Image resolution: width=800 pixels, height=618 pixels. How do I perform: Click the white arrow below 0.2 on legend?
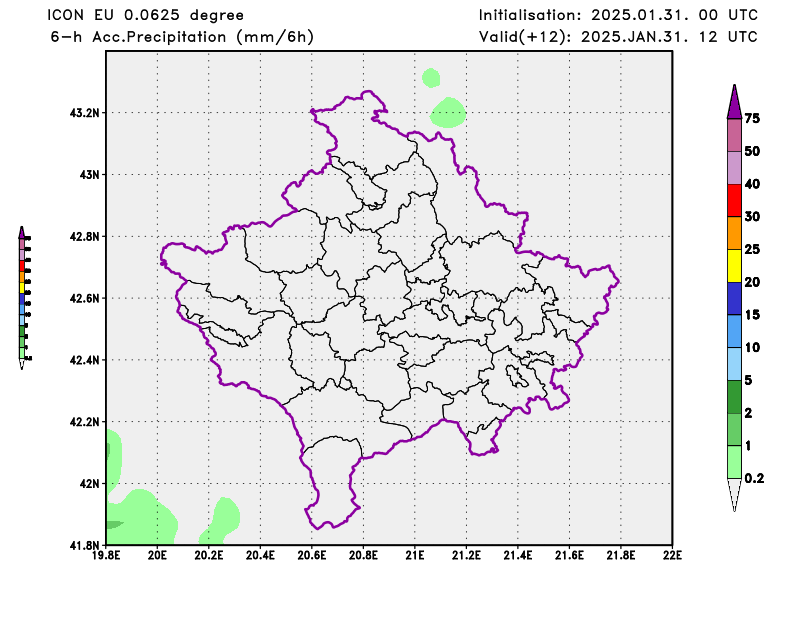pyautogui.click(x=734, y=494)
